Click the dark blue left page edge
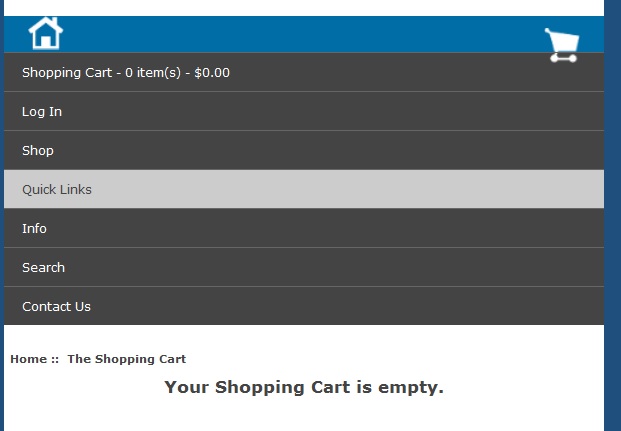The width and height of the screenshot is (621, 431). pos(2,216)
